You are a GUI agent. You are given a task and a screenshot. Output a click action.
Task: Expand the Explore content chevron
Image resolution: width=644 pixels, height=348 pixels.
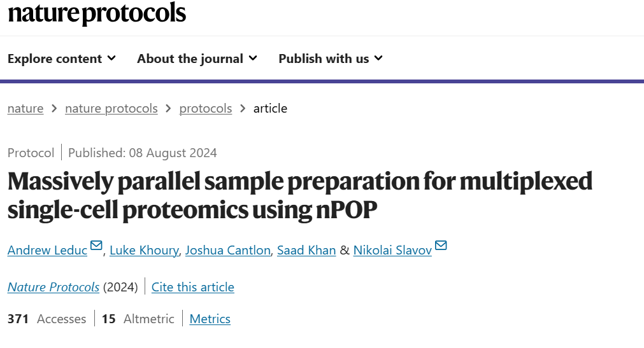[111, 59]
